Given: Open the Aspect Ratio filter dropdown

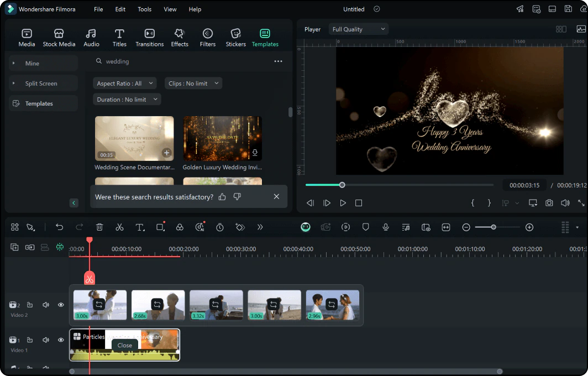Looking at the screenshot, I should click(x=124, y=83).
